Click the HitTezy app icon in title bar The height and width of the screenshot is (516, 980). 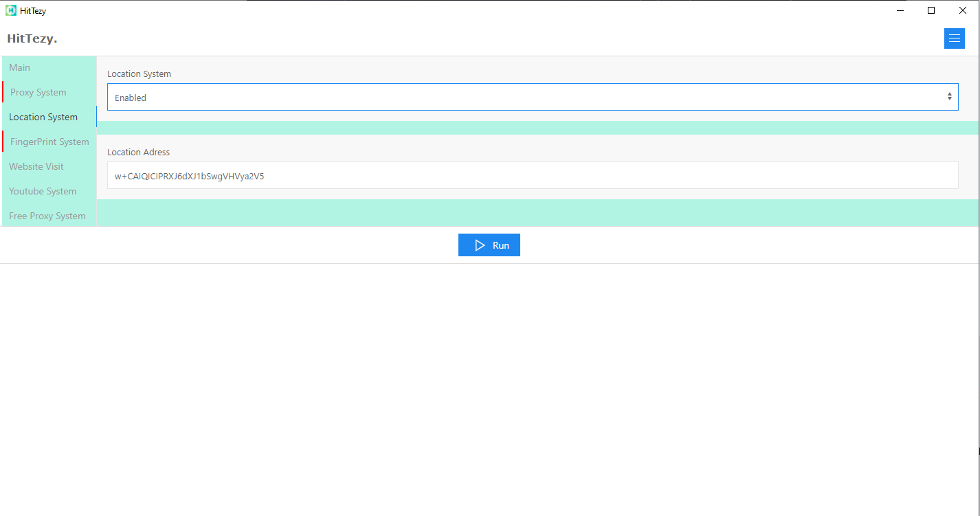tap(11, 10)
